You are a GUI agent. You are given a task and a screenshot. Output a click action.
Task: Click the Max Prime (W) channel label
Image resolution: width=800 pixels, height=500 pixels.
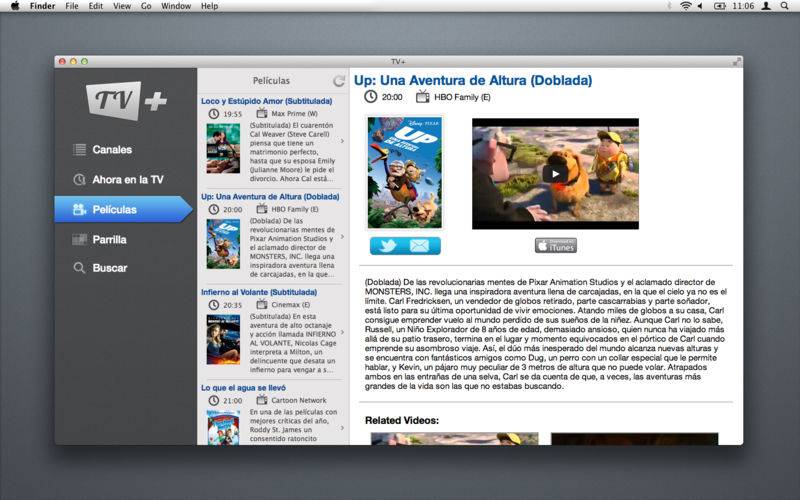click(294, 114)
